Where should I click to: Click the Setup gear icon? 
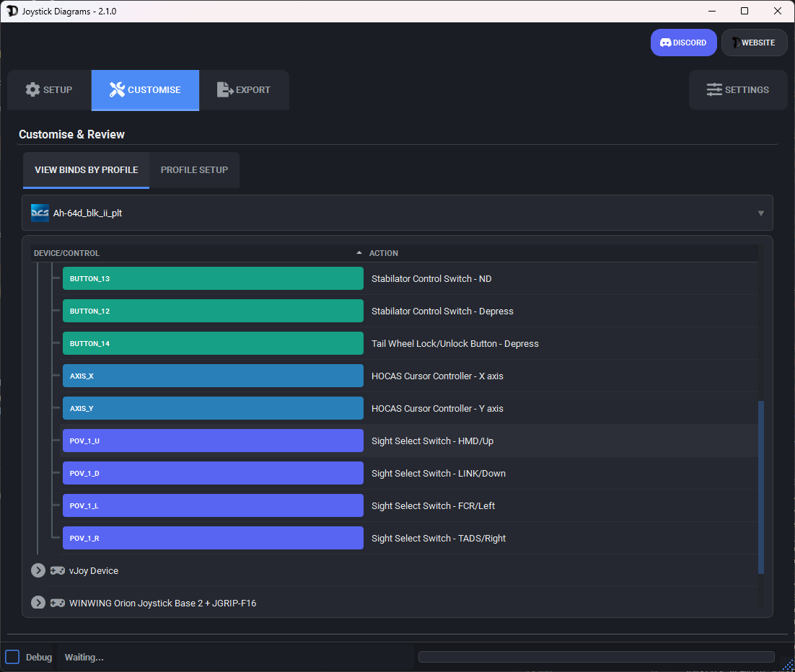pos(33,89)
